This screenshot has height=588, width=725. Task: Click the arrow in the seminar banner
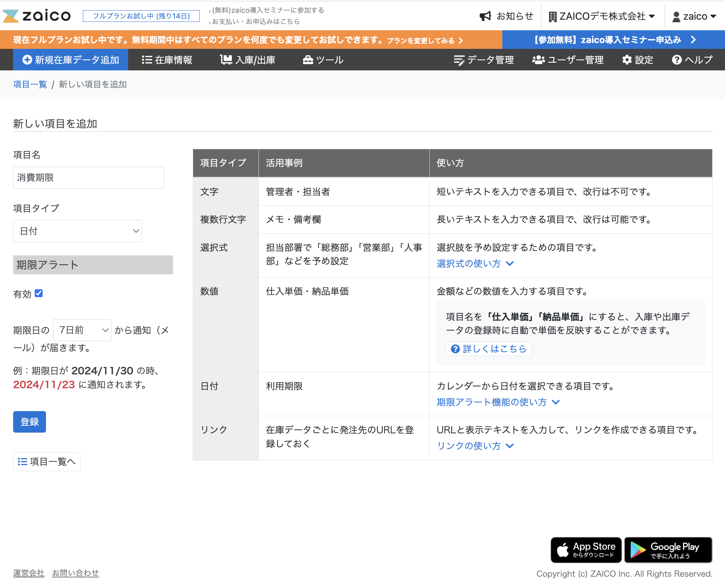tap(693, 40)
